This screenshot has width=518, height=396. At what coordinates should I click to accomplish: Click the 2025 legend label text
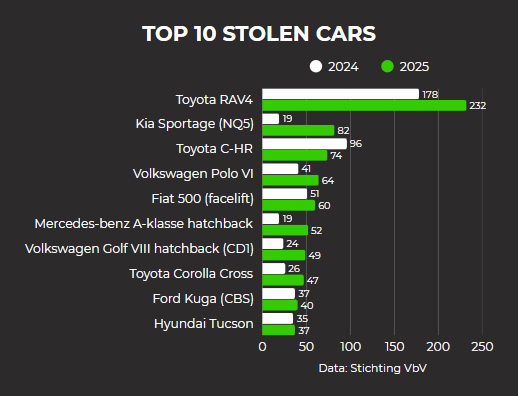(414, 67)
